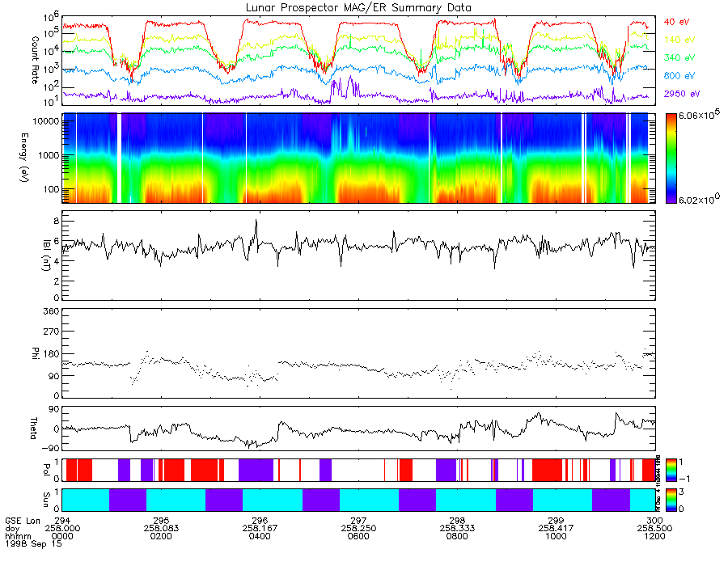The height and width of the screenshot is (566, 728).
Task: Click the Theta panel axis label
Action: pos(33,428)
